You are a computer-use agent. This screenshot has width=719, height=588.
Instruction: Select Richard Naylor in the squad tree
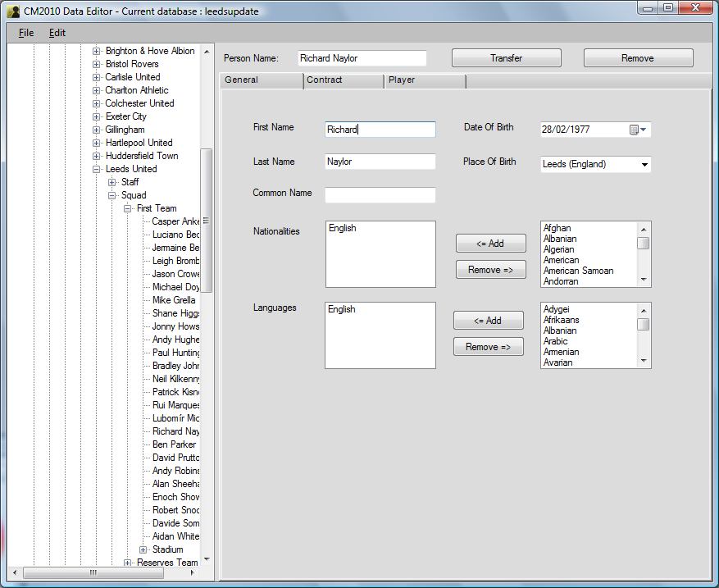pos(175,431)
